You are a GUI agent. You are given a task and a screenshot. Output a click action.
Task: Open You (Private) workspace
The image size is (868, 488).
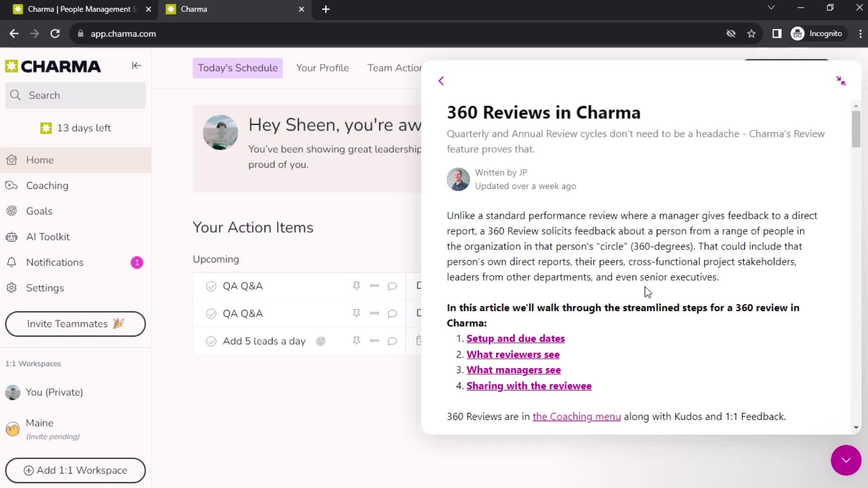(75, 392)
